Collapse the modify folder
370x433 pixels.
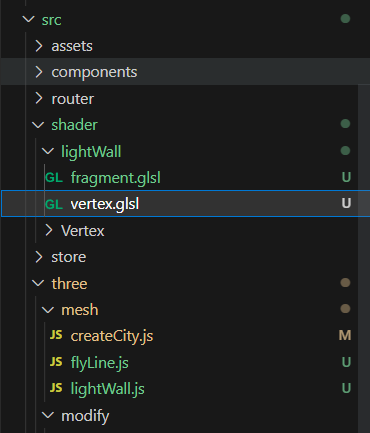48,415
